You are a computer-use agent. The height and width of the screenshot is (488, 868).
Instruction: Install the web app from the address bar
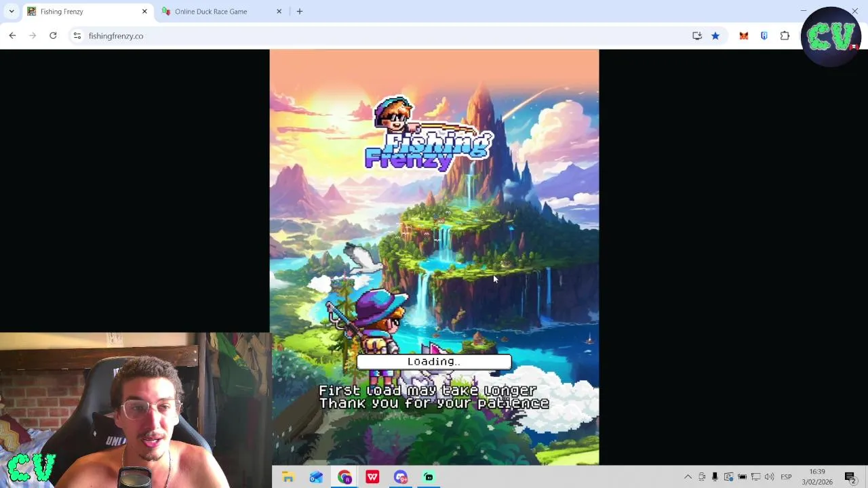point(697,36)
